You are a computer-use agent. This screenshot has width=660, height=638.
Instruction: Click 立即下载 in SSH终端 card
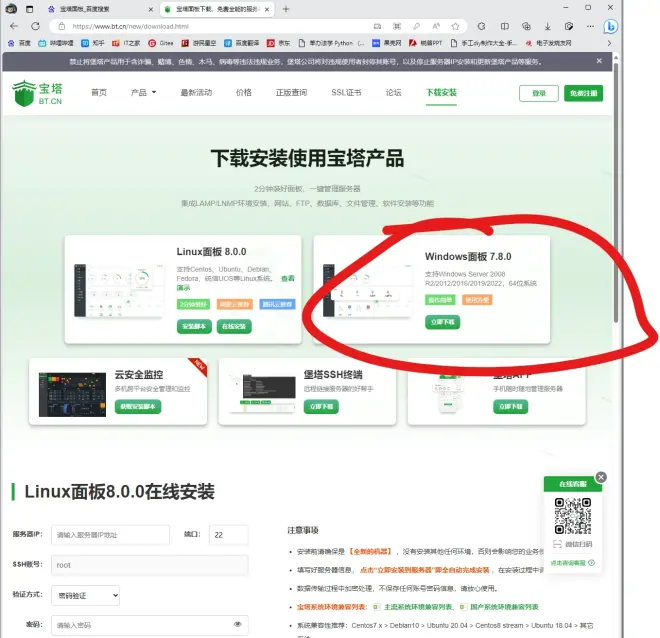pos(321,407)
